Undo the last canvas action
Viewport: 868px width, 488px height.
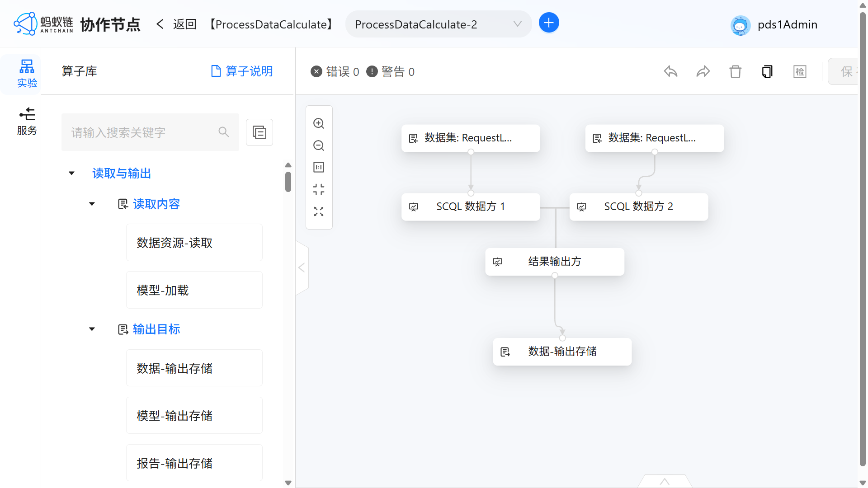point(670,71)
